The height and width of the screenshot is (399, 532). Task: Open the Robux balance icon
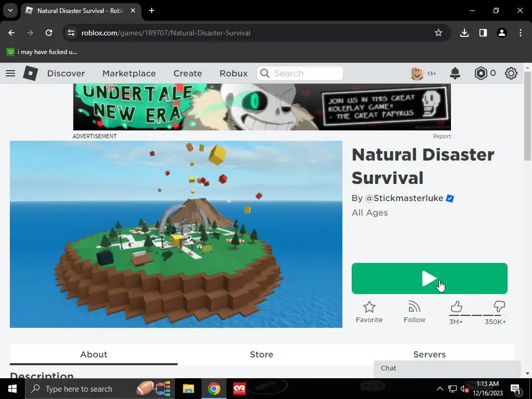[481, 73]
